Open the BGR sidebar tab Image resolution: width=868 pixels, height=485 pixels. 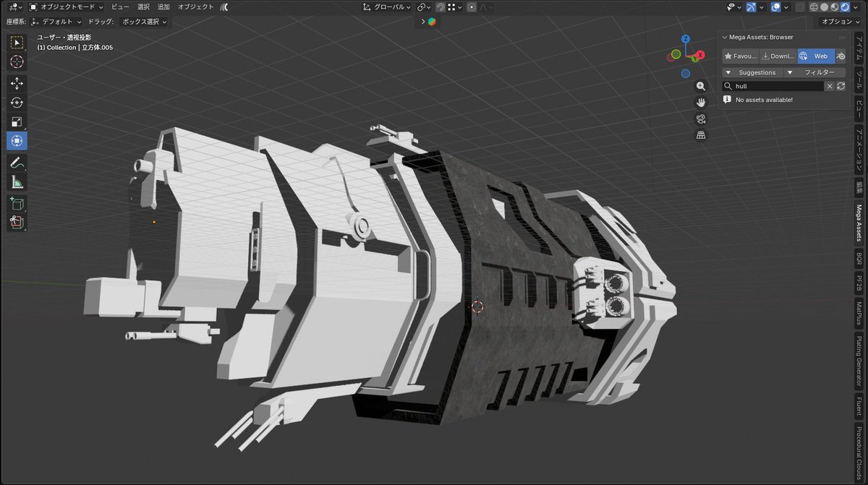click(859, 258)
